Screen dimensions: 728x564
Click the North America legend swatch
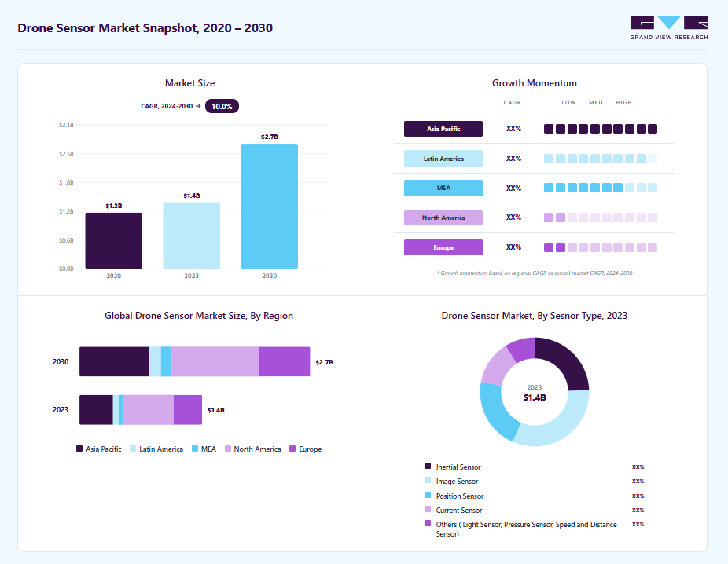[x=228, y=449]
